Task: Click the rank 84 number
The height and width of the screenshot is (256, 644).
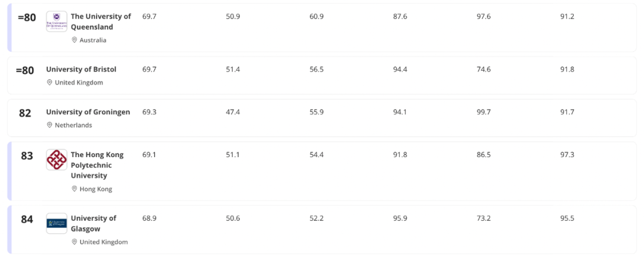Action: click(27, 219)
